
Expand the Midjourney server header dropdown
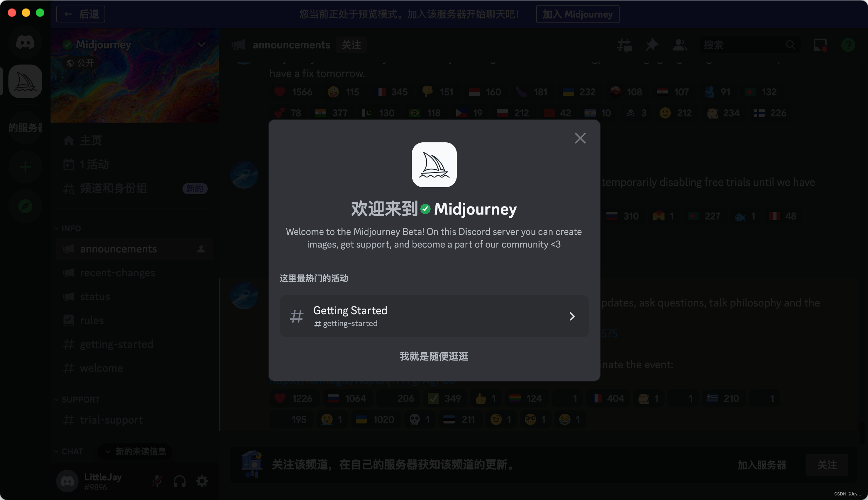click(201, 45)
